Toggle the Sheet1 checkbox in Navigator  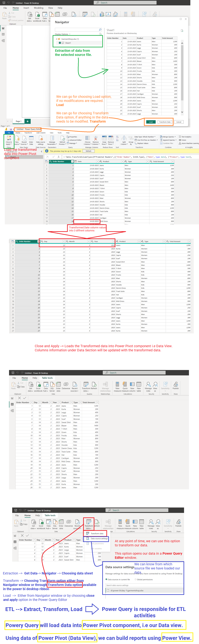(x=60, y=43)
